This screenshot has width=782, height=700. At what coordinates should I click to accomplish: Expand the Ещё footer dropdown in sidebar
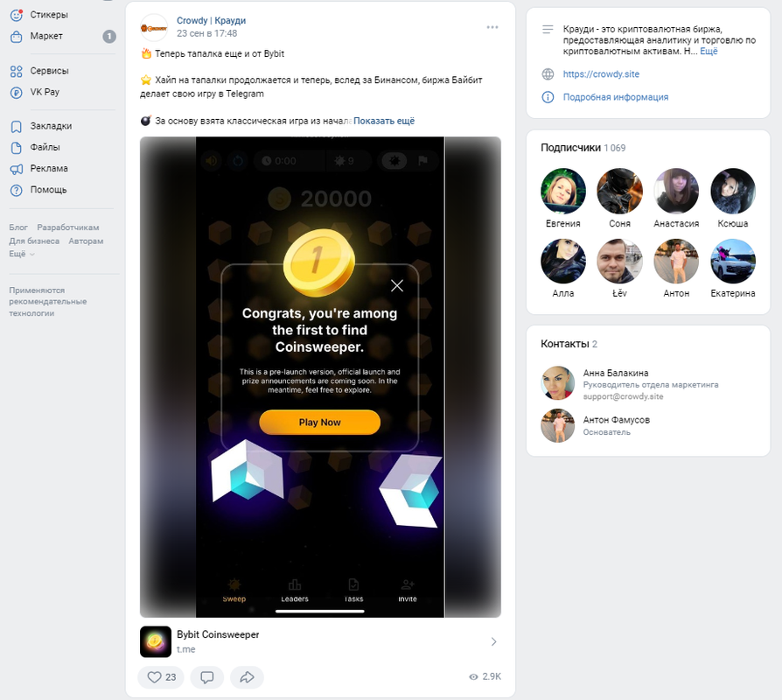22,254
